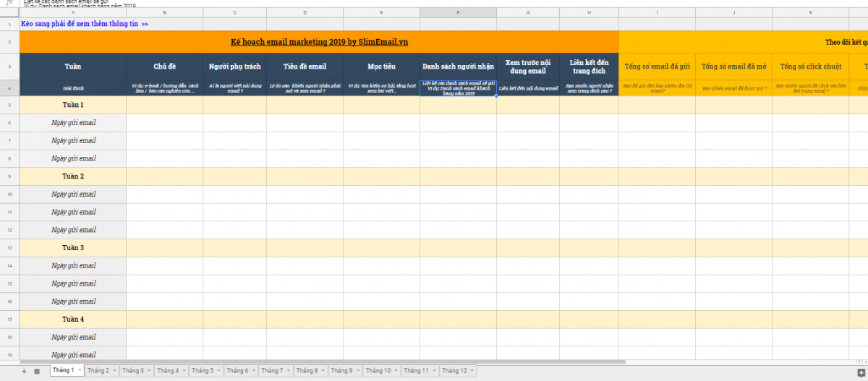Select the Giải thích cell
Viewport: 868px width, 381px height.
coord(73,87)
